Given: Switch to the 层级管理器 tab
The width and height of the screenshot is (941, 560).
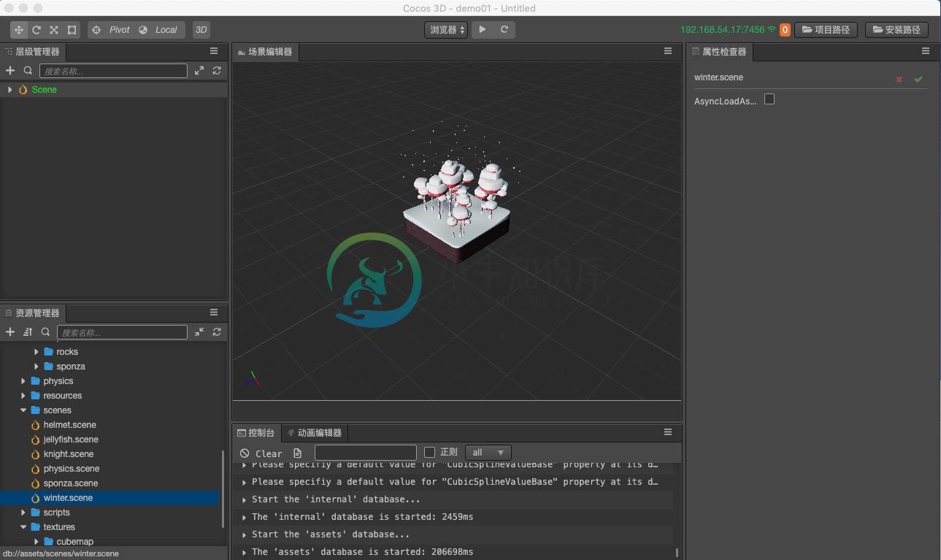Looking at the screenshot, I should pos(33,52).
